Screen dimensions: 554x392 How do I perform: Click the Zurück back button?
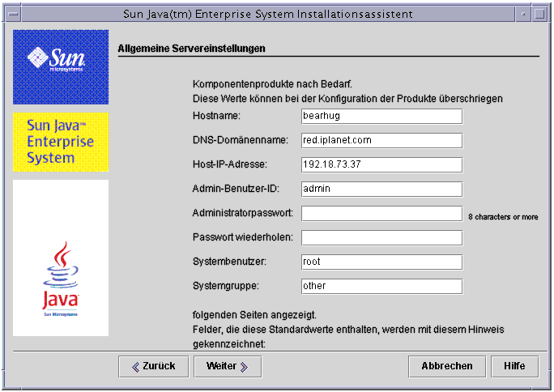click(x=154, y=367)
